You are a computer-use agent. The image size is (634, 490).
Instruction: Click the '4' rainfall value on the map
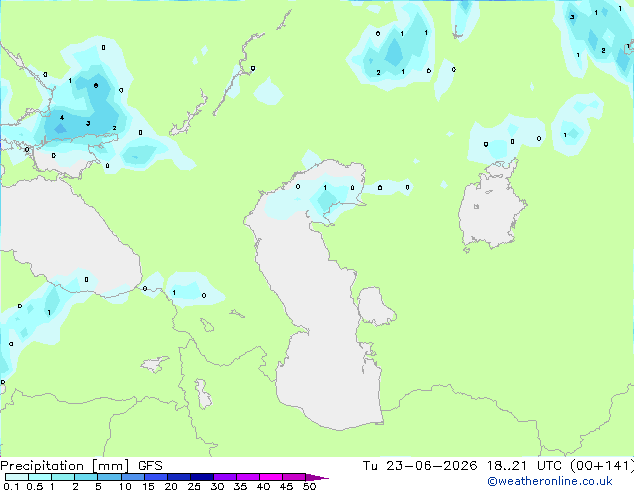click(x=62, y=118)
